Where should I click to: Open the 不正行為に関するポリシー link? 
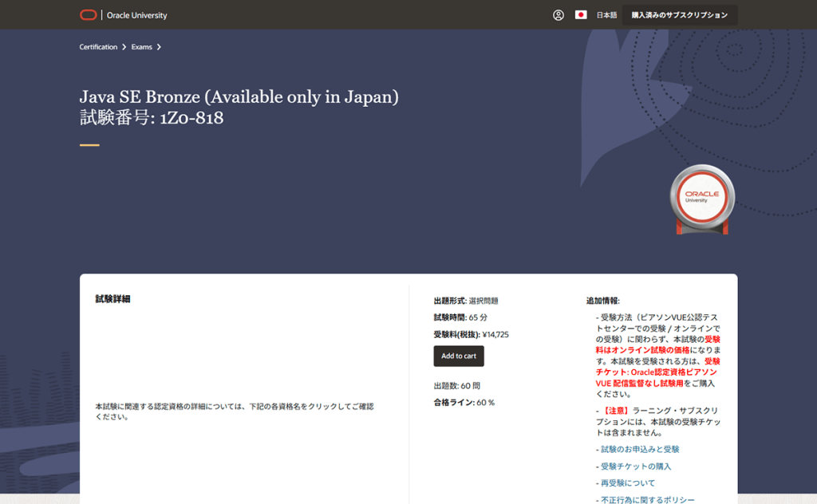tap(647, 499)
